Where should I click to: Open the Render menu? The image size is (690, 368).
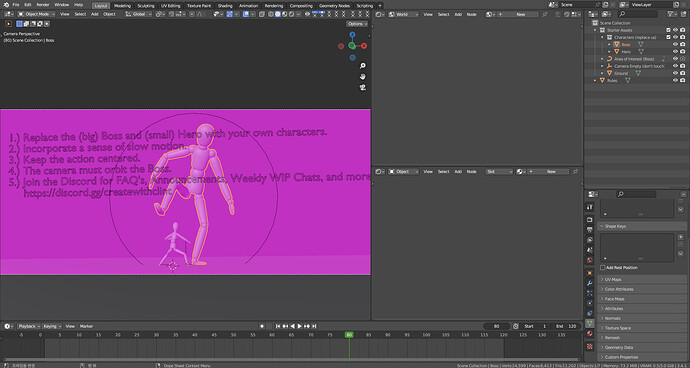(x=43, y=5)
